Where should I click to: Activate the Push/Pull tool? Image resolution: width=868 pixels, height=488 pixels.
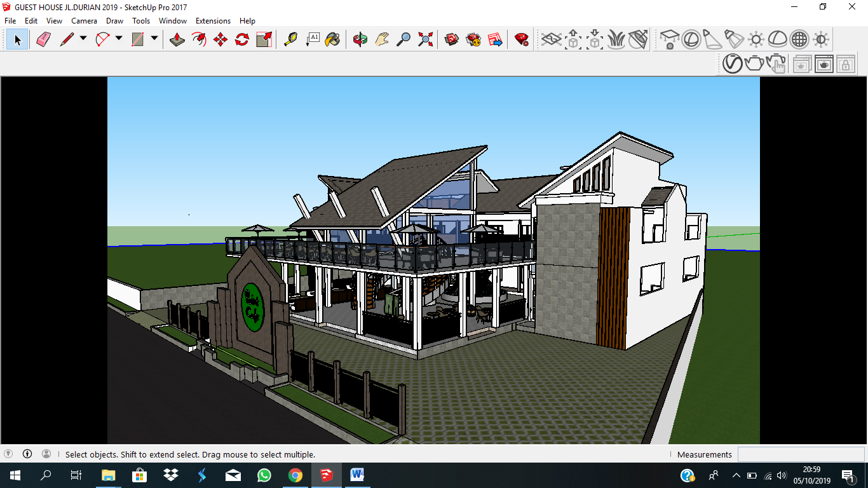pyautogui.click(x=178, y=39)
